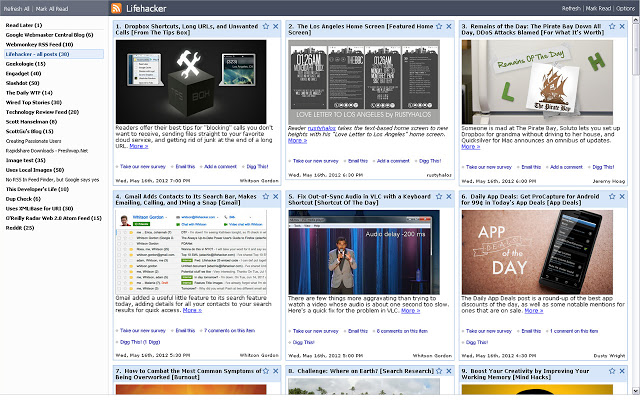Image resolution: width=640 pixels, height=400 pixels.
Task: Close the Daily App Deals card
Action: click(x=622, y=196)
